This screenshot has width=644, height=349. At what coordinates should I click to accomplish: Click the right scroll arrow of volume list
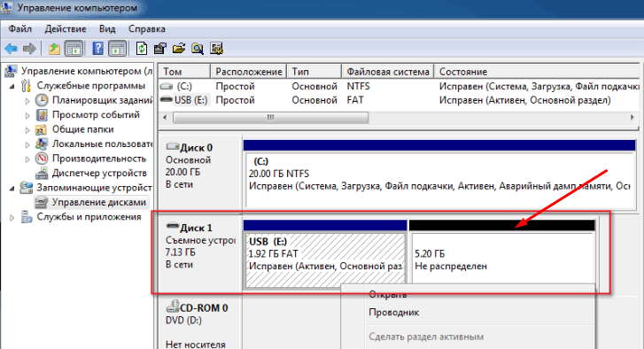(632, 118)
